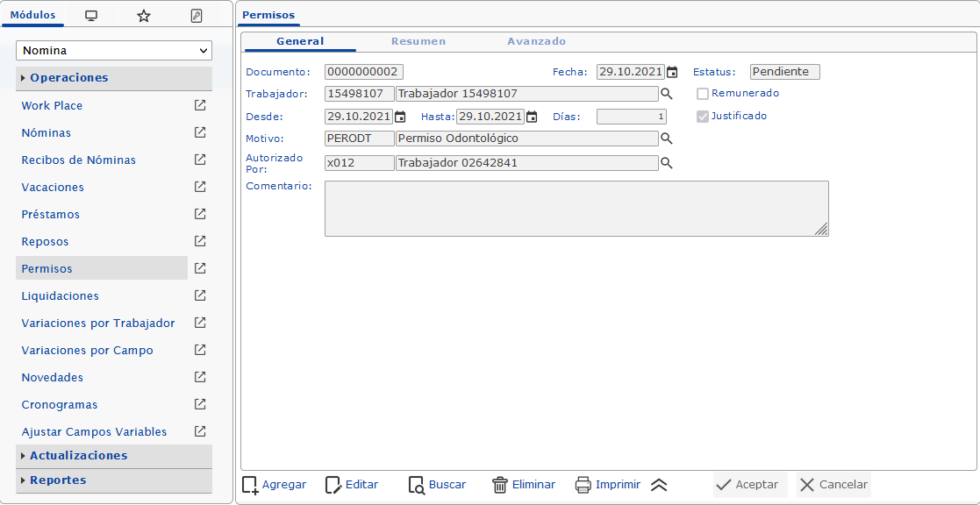Toggle the Justificado checkbox

[703, 116]
